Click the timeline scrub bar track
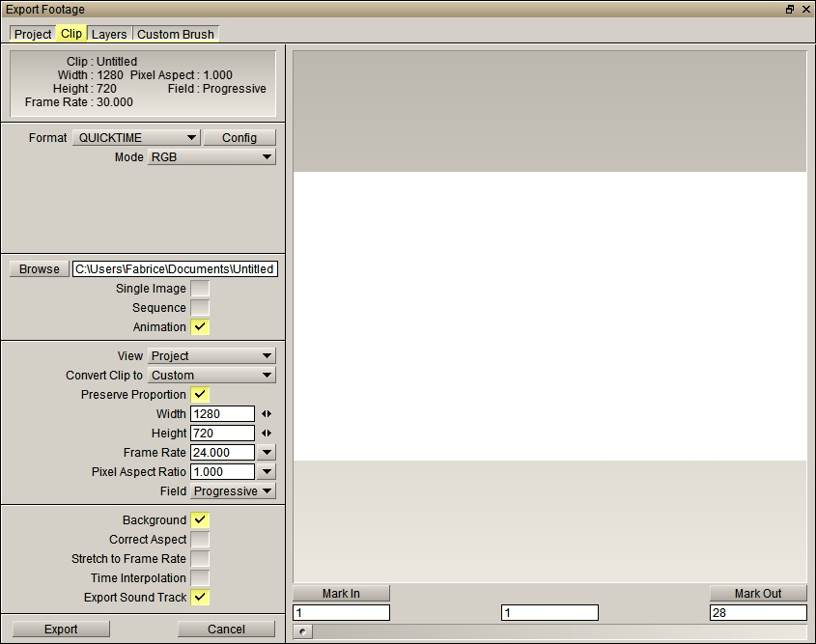Image resolution: width=816 pixels, height=644 pixels. click(559, 632)
